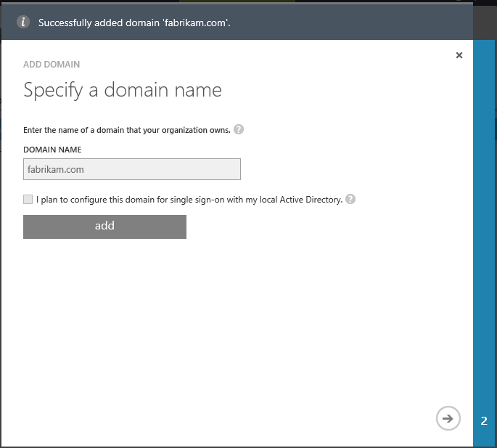Open help icon beside single sign-on option

(x=350, y=199)
